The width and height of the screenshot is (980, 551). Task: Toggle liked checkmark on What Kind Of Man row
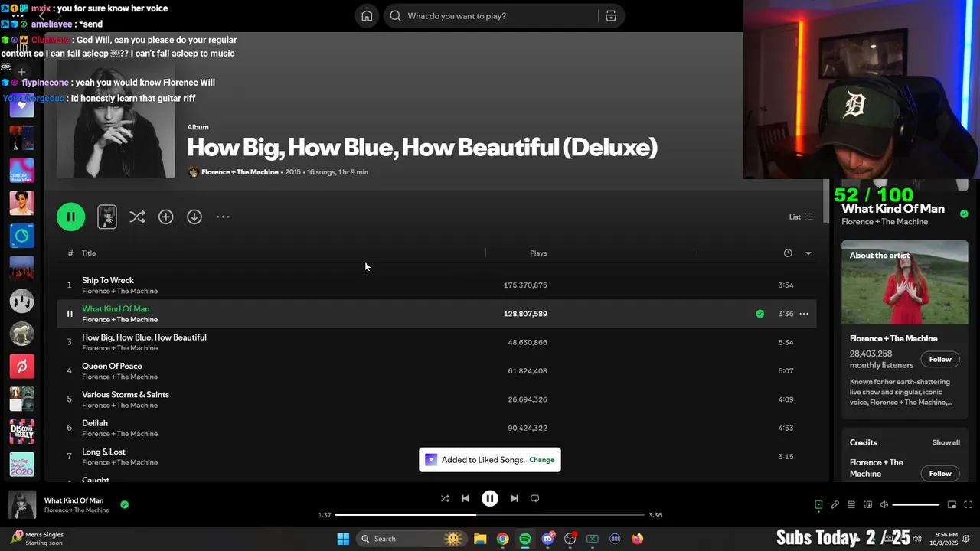coord(759,314)
